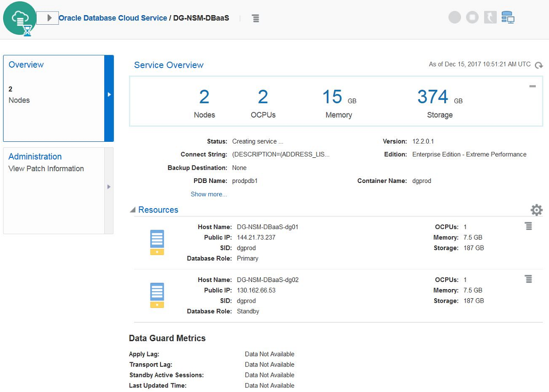Click the DG-NSM-DBaaS-dg02 server icon
The height and width of the screenshot is (392, 549).
pyautogui.click(x=157, y=295)
